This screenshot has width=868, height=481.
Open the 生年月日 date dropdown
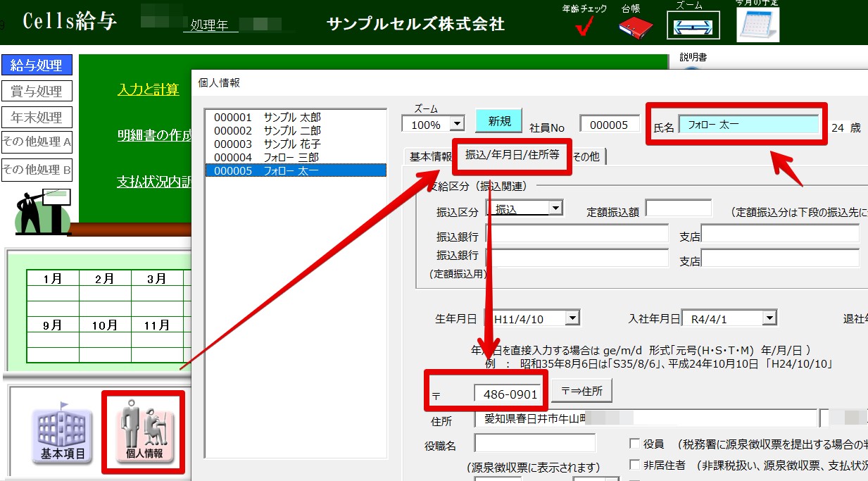point(572,318)
